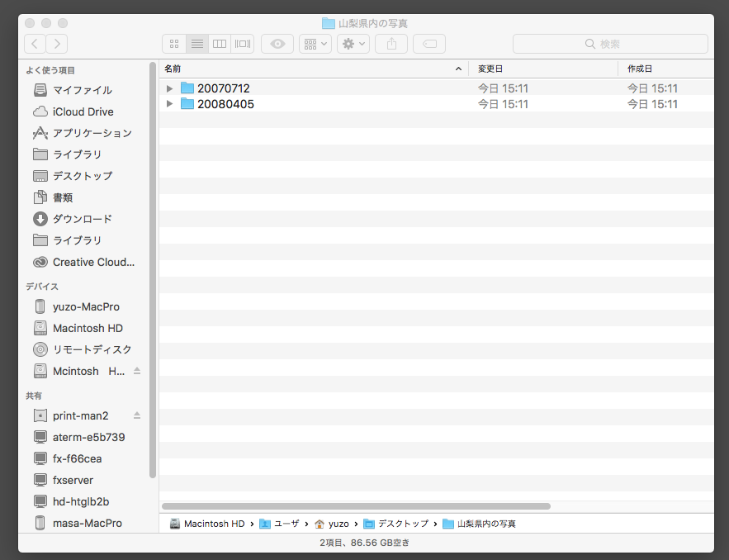729x560 pixels.
Task: Expand the 20070712 folder triangle
Action: tap(170, 88)
